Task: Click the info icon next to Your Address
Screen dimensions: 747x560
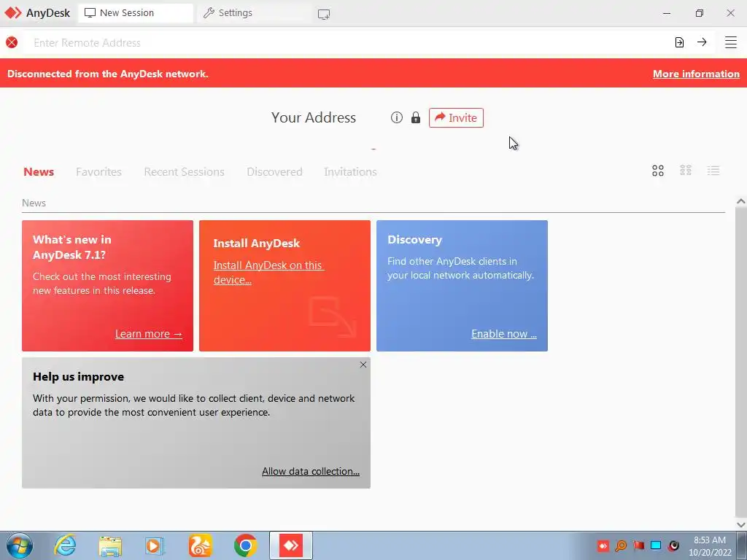Action: click(396, 117)
